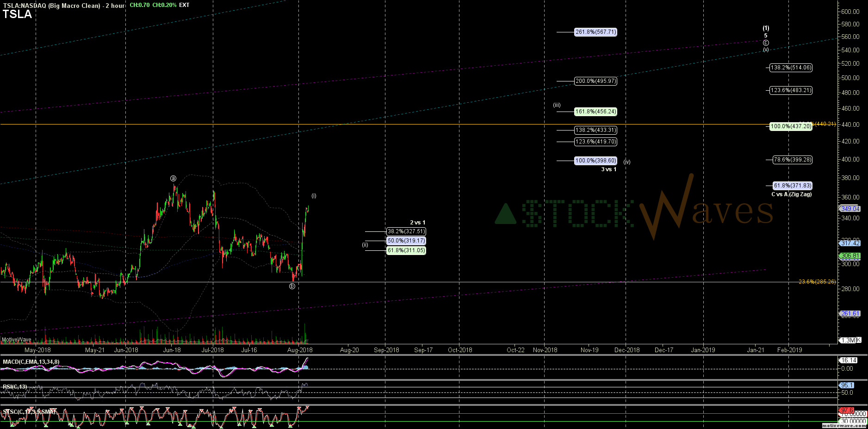Click the Aug-2018 date on time axis

pos(299,350)
